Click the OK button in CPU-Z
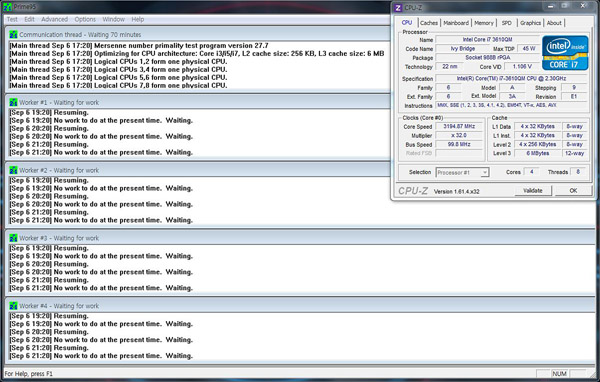Viewport: 600px width, 382px height. pos(573,190)
